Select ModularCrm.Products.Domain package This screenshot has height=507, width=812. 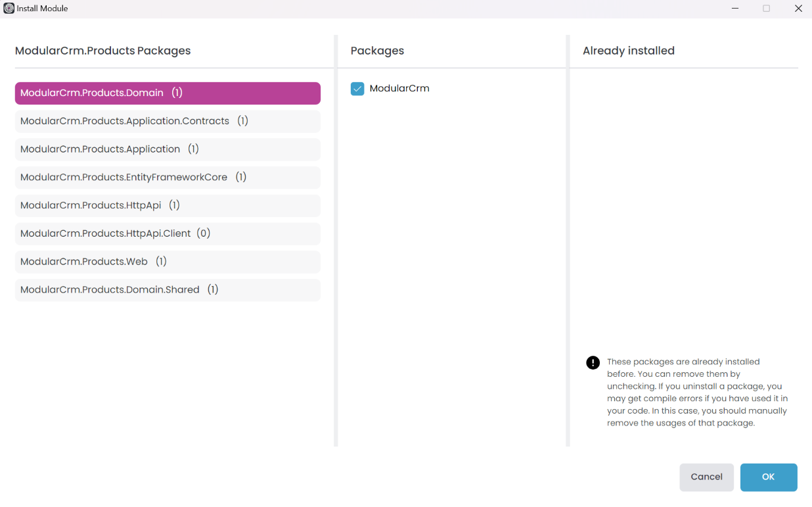tap(168, 93)
